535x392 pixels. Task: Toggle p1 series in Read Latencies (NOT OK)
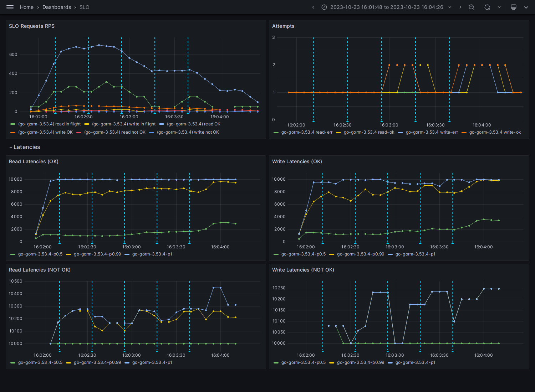point(152,362)
